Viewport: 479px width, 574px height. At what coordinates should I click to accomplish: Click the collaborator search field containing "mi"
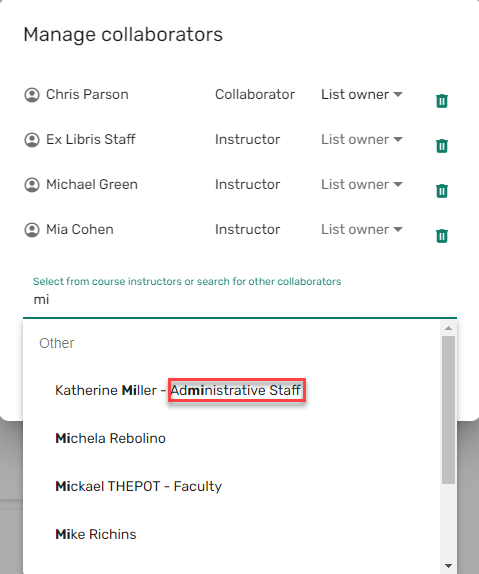click(x=240, y=300)
